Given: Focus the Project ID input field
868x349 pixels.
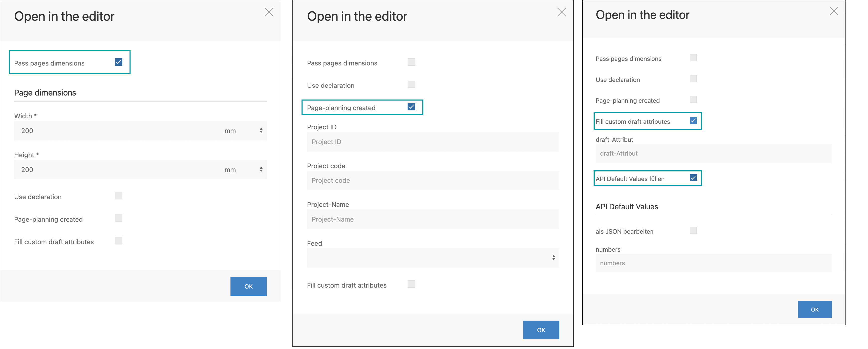Looking at the screenshot, I should (x=433, y=142).
